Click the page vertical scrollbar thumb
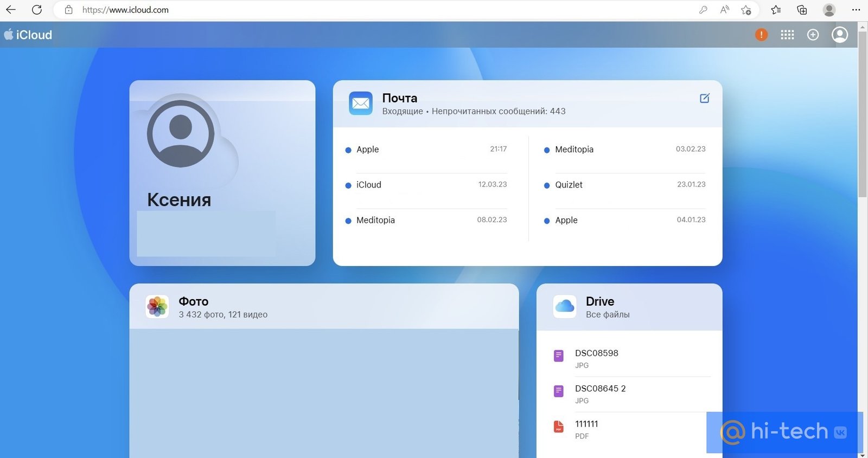Viewport: 868px width, 458px height. click(x=863, y=114)
